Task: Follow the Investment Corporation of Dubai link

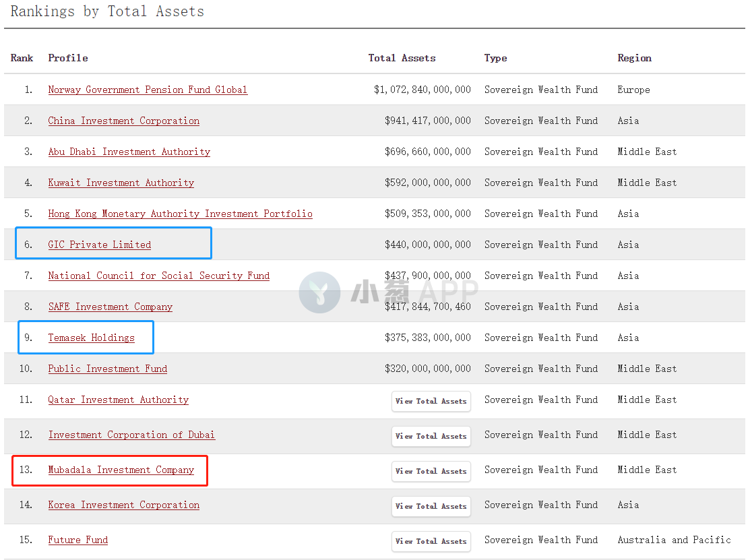Action: pos(131,435)
